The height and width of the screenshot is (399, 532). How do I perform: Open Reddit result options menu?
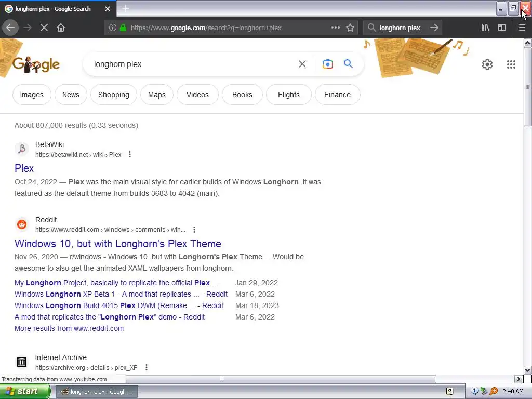pyautogui.click(x=194, y=230)
